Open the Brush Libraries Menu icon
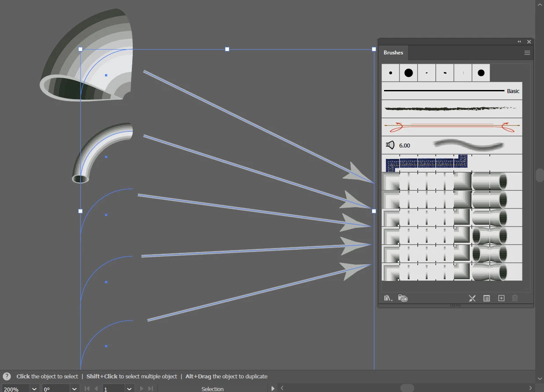Viewport: 544px width, 392px height. [388, 298]
